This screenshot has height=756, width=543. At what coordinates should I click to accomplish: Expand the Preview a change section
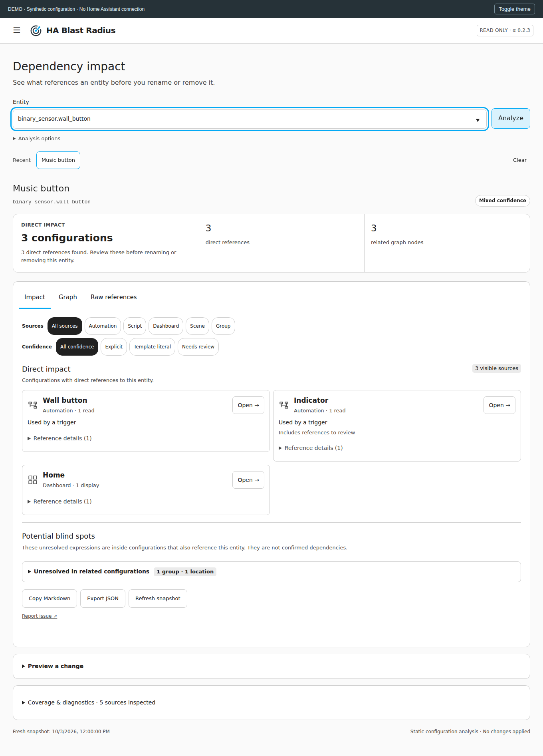tap(271, 666)
